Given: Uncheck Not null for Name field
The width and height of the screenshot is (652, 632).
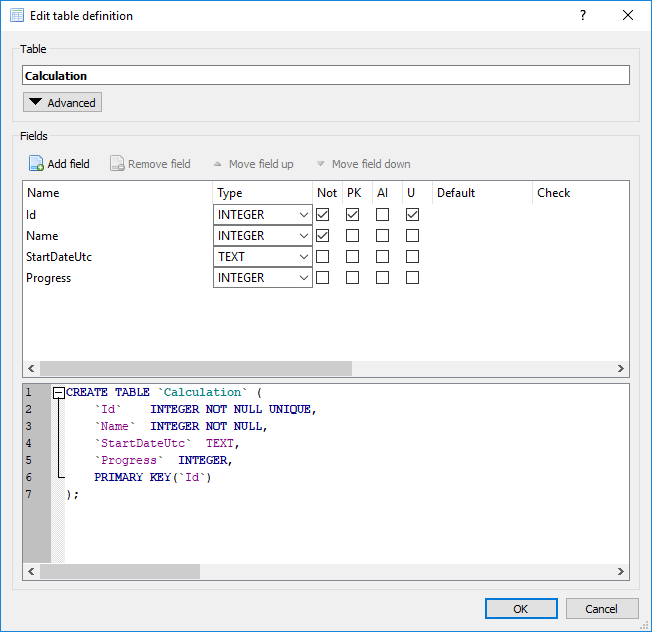Looking at the screenshot, I should [323, 236].
